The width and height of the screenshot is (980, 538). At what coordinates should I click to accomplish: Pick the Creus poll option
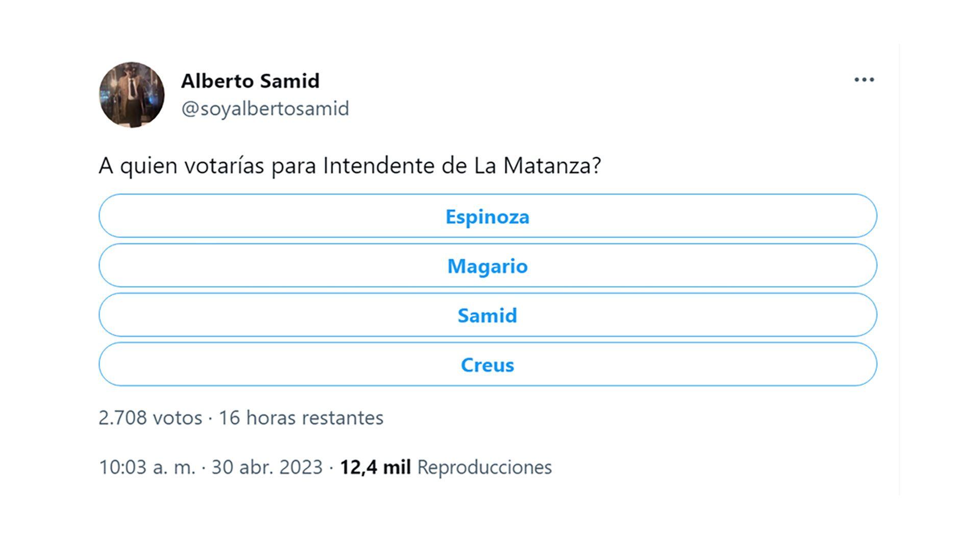coord(487,365)
